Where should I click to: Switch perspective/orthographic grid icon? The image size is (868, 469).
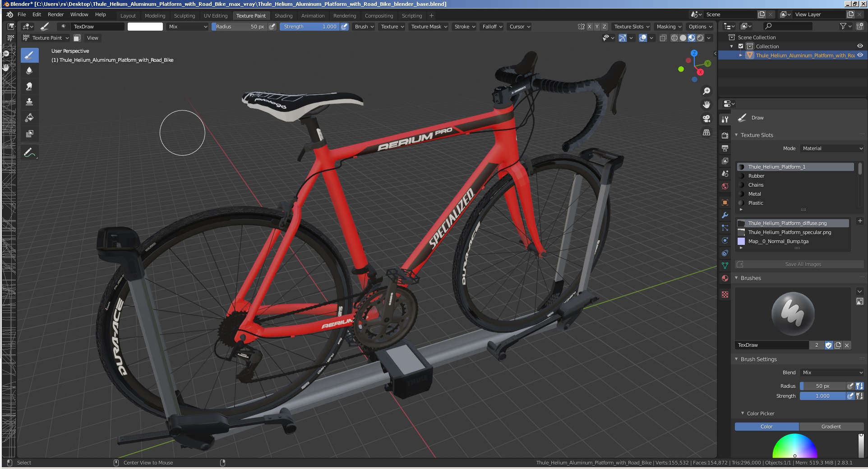click(x=706, y=132)
